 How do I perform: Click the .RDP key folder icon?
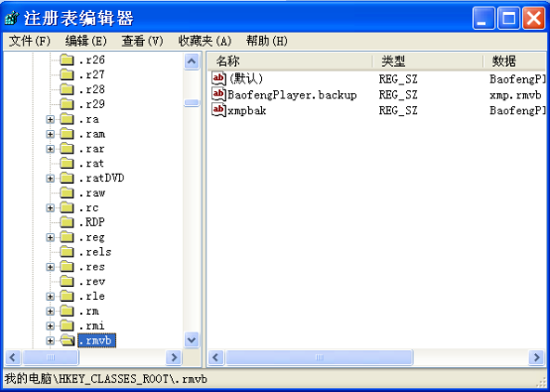pyautogui.click(x=67, y=222)
